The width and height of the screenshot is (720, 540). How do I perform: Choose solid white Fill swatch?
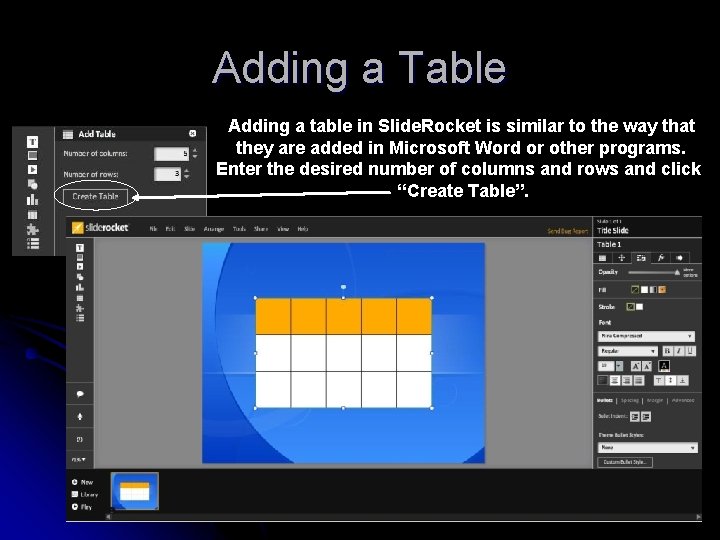tap(644, 290)
